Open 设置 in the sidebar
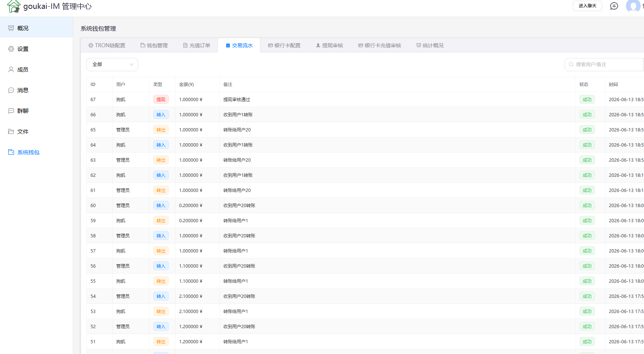This screenshot has height=354, width=644. point(36,49)
